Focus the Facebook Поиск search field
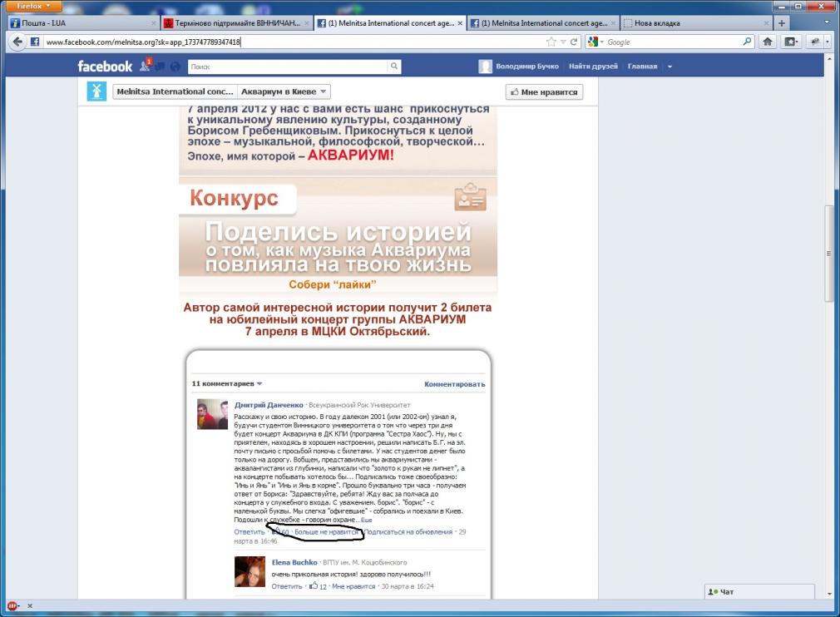 pos(288,67)
